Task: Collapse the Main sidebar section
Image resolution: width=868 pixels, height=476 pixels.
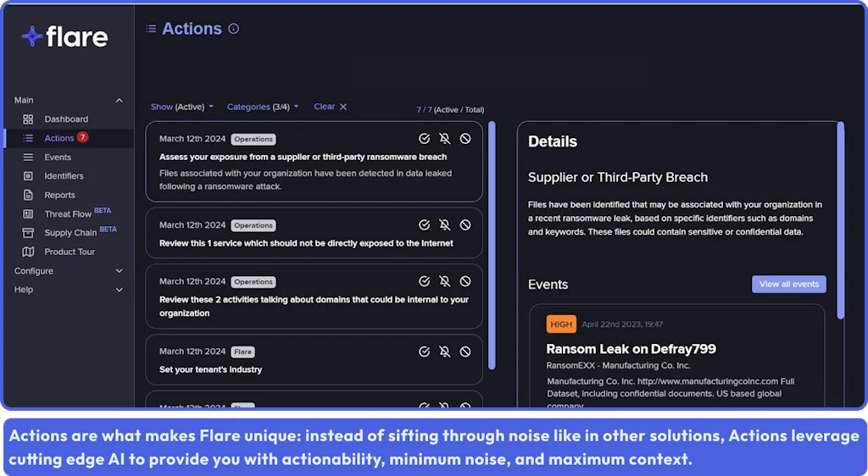Action: pyautogui.click(x=119, y=100)
